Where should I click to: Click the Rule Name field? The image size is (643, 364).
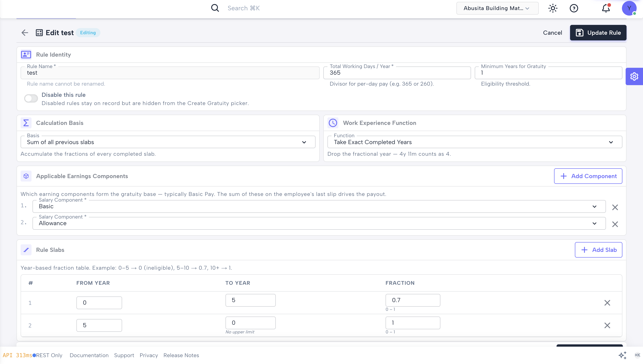(170, 73)
